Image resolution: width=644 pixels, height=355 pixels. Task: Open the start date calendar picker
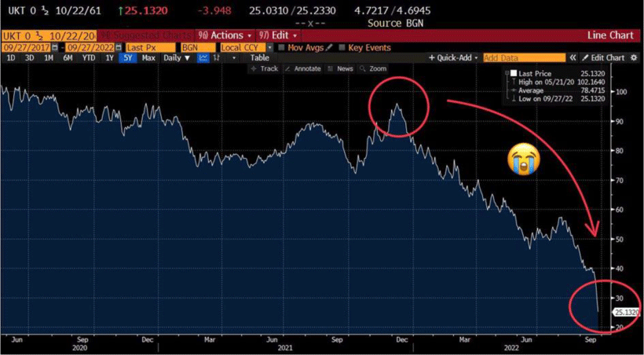53,47
